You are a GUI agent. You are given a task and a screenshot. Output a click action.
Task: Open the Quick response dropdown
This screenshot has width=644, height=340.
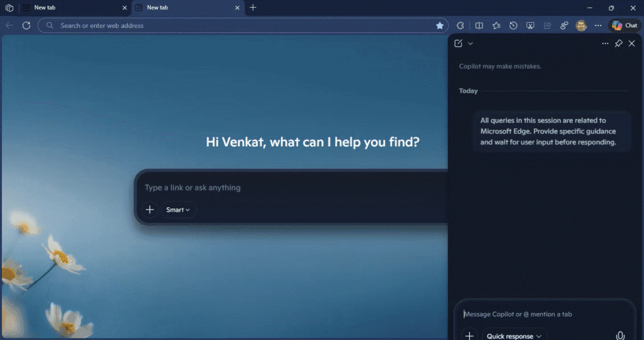pos(514,336)
